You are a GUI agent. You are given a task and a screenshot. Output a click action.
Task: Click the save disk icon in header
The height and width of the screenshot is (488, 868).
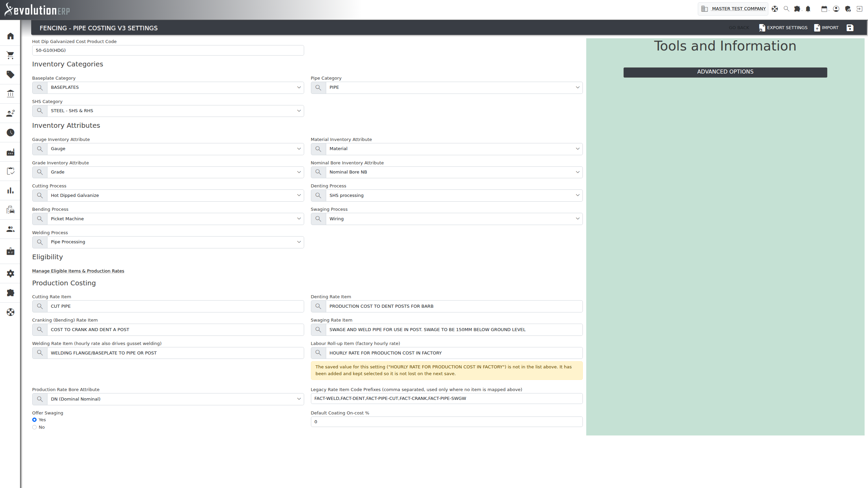pyautogui.click(x=850, y=28)
